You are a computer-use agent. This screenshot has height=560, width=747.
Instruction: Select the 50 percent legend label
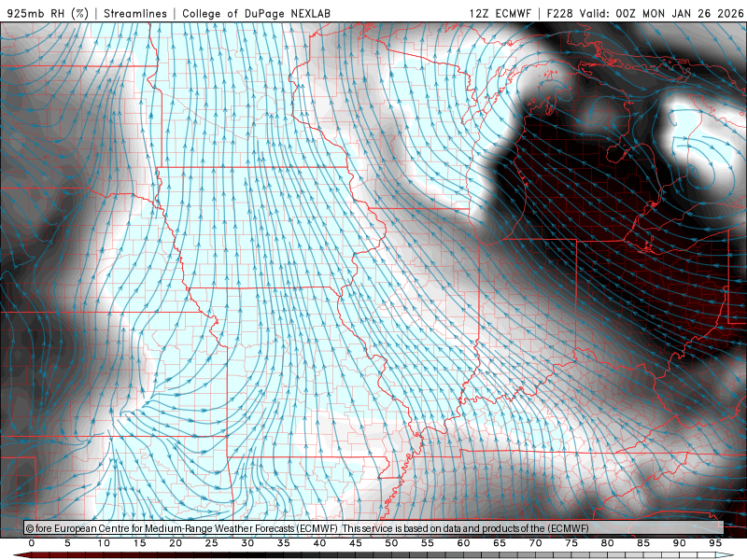click(x=391, y=543)
